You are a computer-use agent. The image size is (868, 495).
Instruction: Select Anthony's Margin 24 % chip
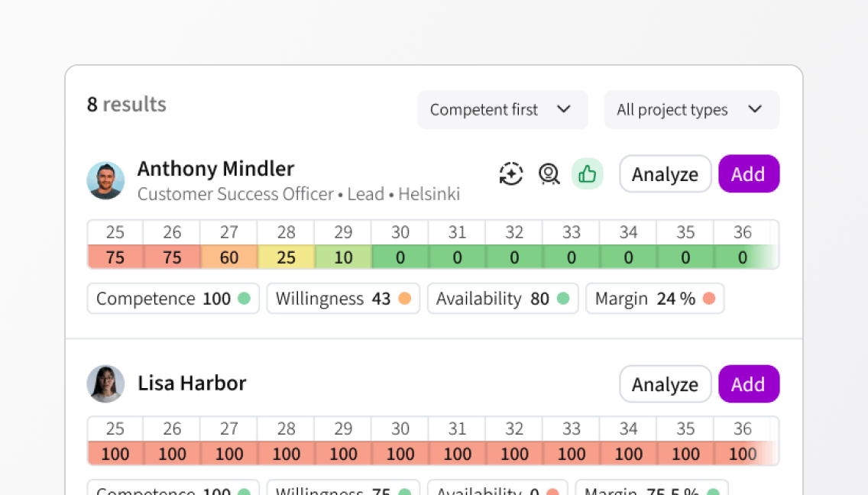click(x=655, y=299)
